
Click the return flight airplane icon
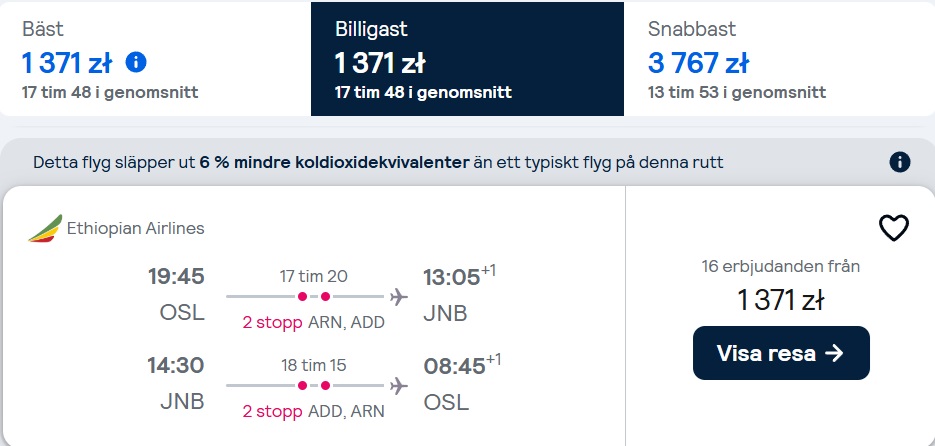pos(398,386)
